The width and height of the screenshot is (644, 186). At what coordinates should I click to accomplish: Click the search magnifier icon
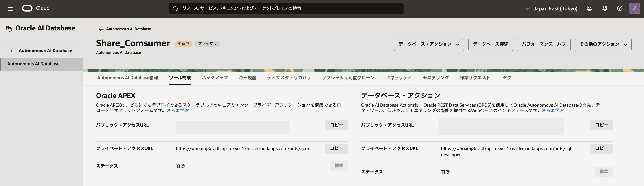(175, 9)
